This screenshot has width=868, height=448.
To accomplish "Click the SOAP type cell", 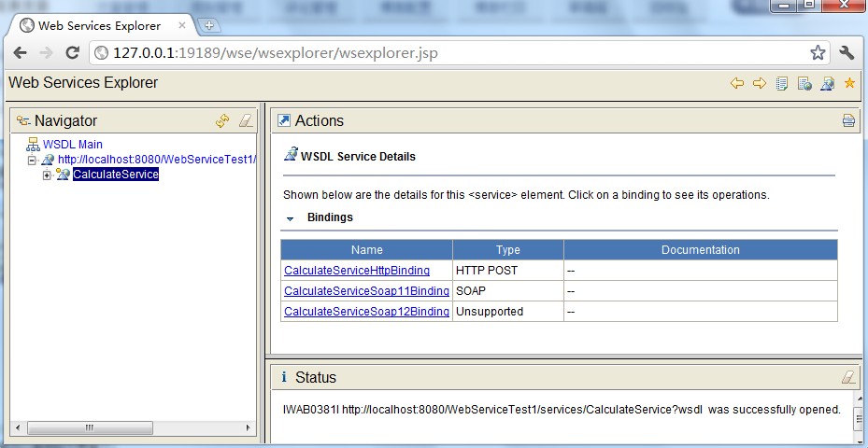I will click(508, 291).
